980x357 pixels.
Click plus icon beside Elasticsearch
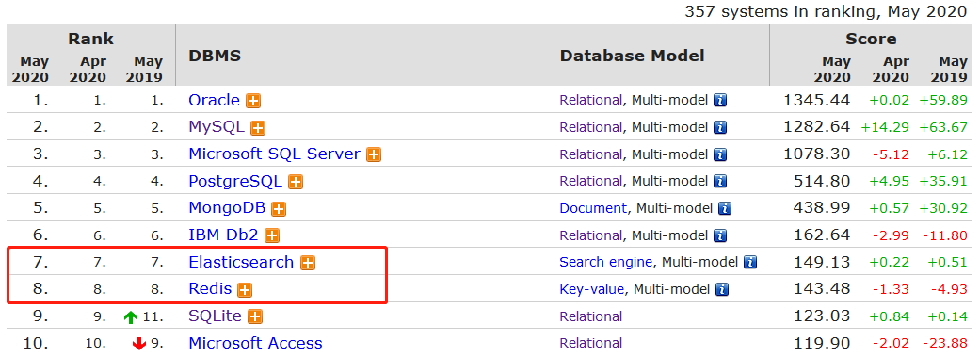click(308, 263)
